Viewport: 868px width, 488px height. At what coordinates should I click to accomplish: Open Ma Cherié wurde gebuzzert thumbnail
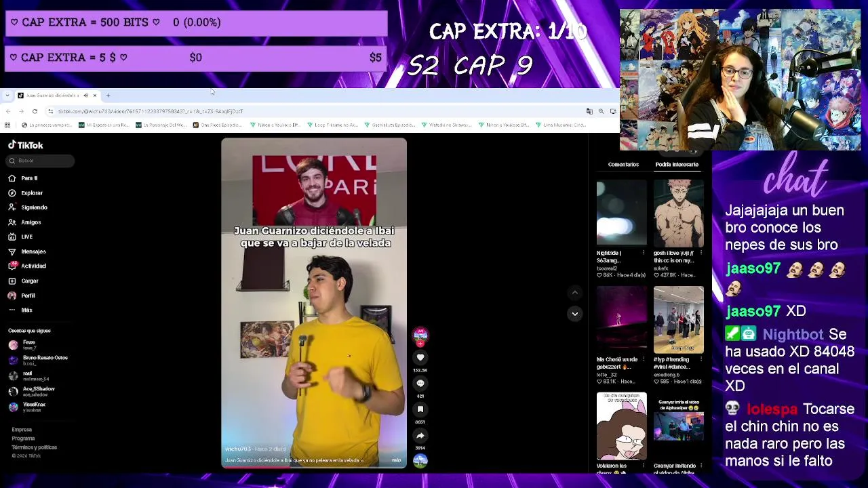(x=622, y=319)
